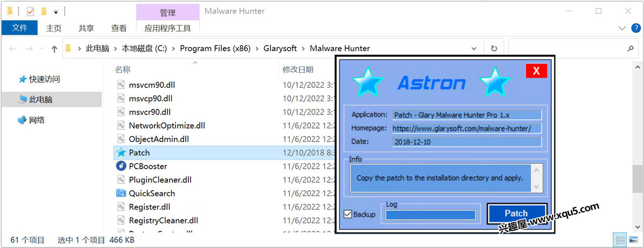Click the Application field in Astron
This screenshot has width=644, height=248.
point(467,115)
